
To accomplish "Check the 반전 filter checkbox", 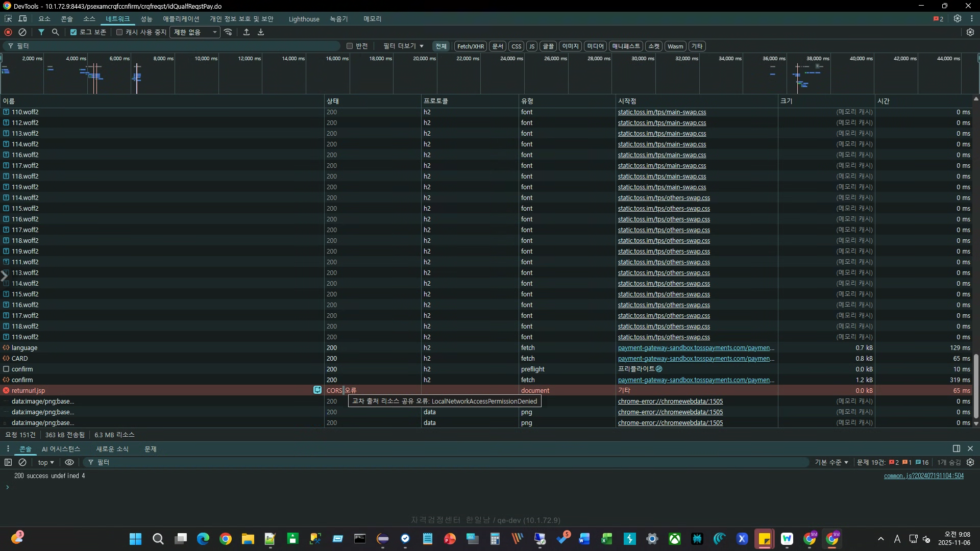I will click(x=350, y=46).
